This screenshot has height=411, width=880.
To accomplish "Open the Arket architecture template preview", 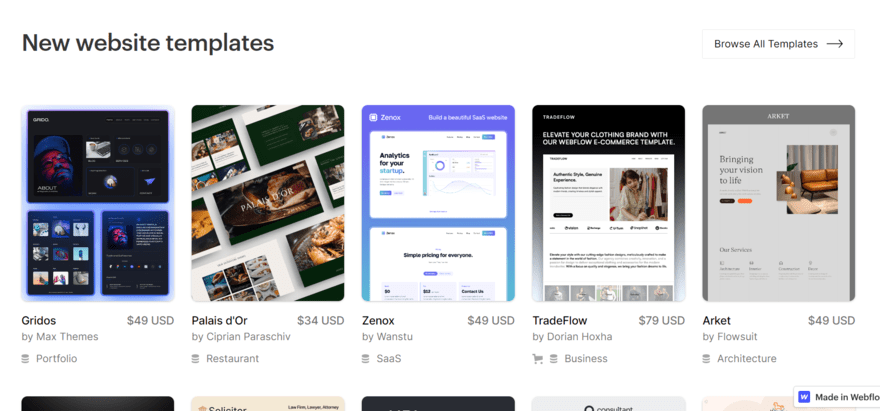I will click(778, 203).
